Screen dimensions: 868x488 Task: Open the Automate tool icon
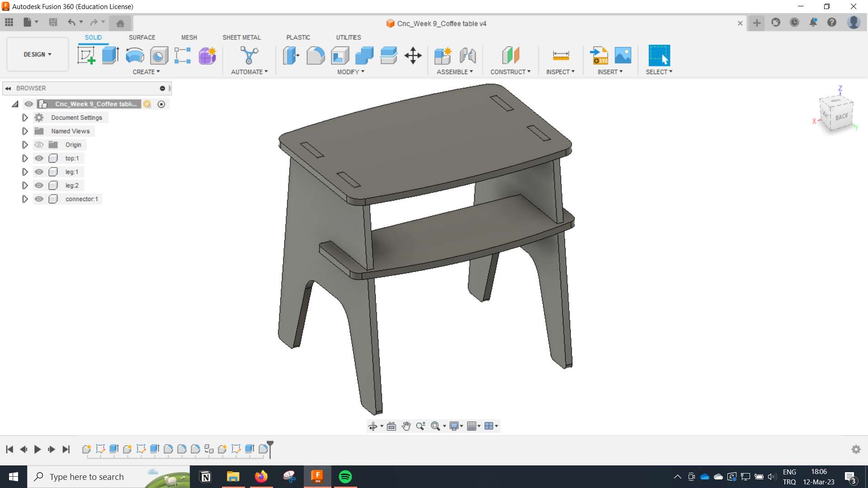point(249,56)
